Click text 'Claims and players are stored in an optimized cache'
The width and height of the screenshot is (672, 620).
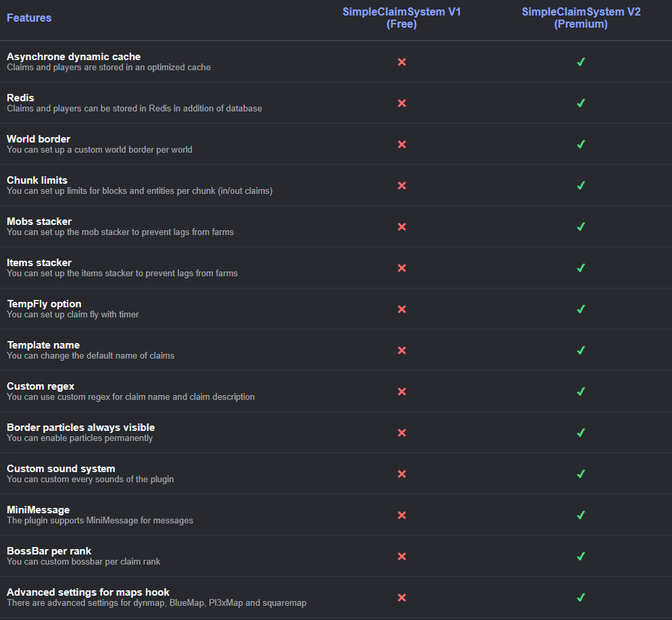(x=109, y=68)
